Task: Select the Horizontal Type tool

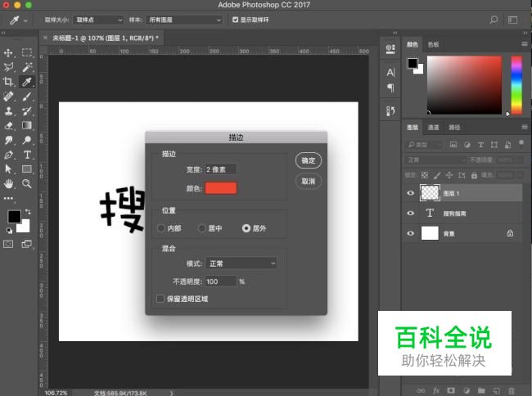Action: coord(27,155)
